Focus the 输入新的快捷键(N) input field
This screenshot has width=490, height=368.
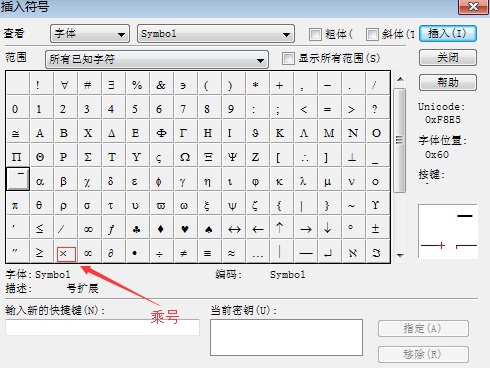pyautogui.click(x=102, y=327)
